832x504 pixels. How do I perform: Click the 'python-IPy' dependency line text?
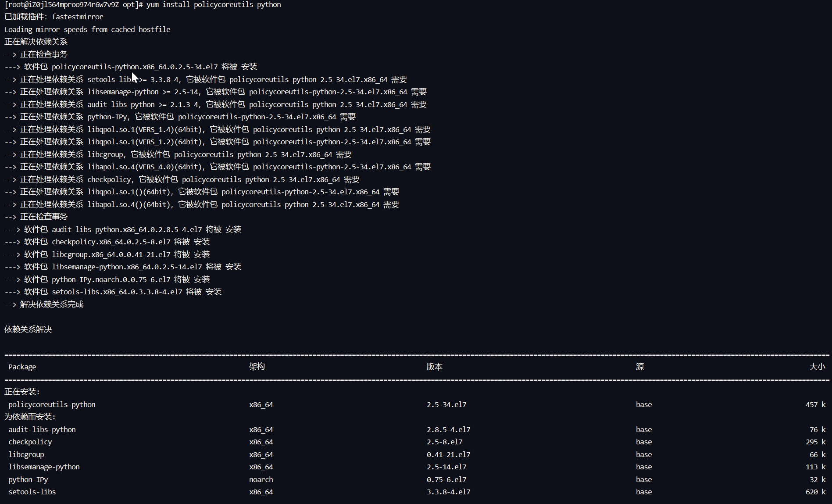coord(107,117)
